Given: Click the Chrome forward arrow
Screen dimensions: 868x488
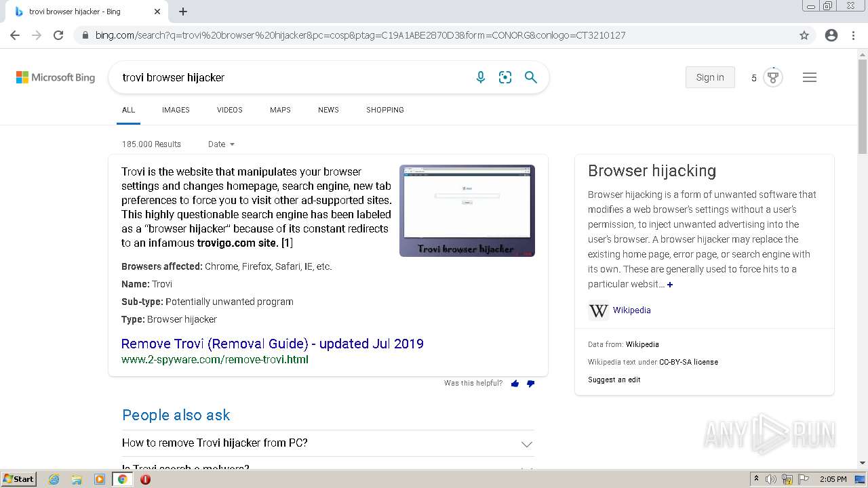Looking at the screenshot, I should [37, 35].
